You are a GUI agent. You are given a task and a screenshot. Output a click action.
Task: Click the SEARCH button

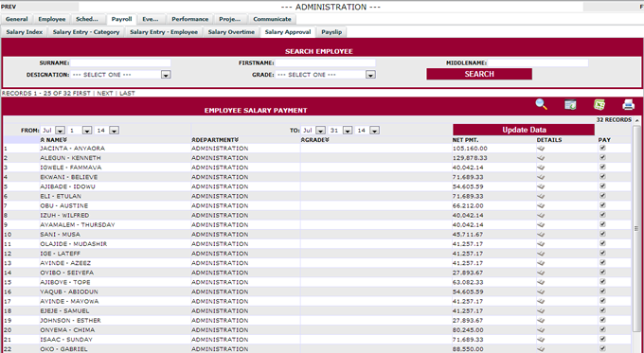coord(479,75)
